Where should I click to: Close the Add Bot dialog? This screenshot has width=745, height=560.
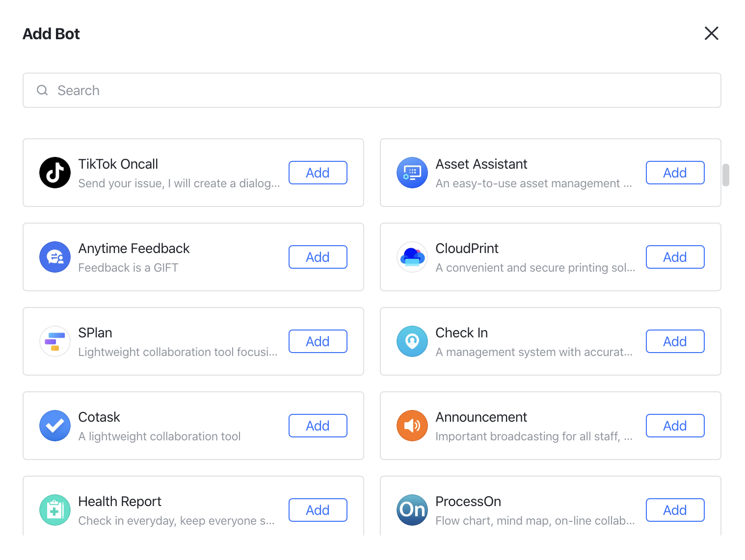coord(711,33)
